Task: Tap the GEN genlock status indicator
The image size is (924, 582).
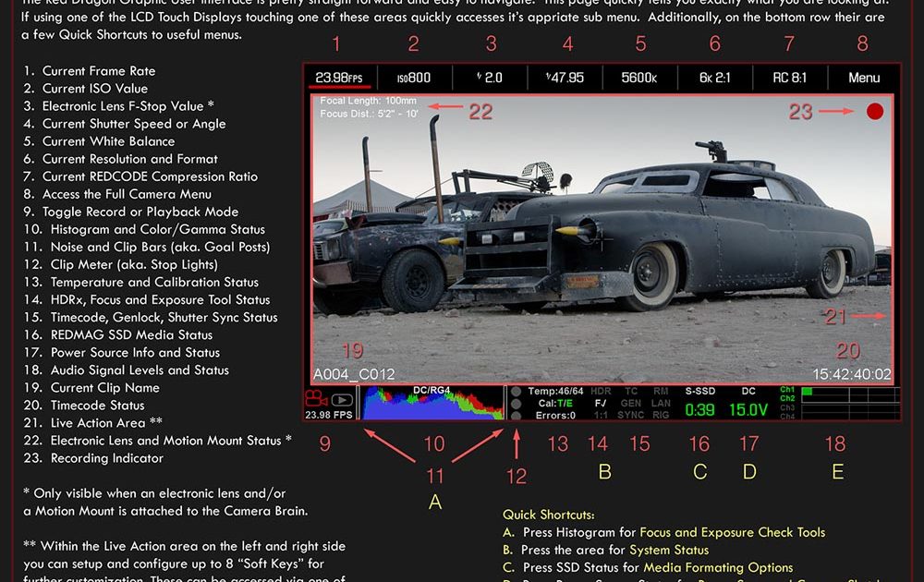Action: [x=631, y=404]
